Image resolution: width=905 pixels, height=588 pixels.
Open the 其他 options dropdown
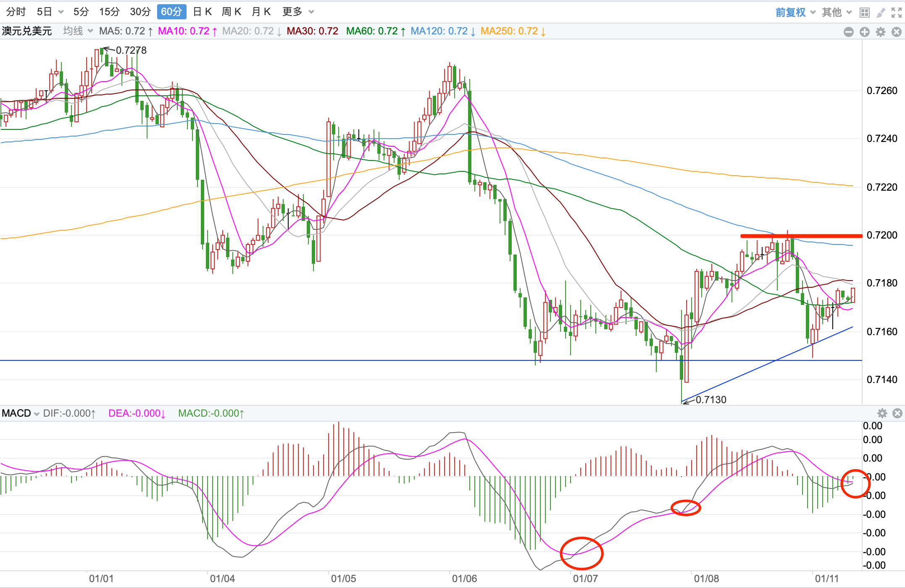(x=837, y=12)
